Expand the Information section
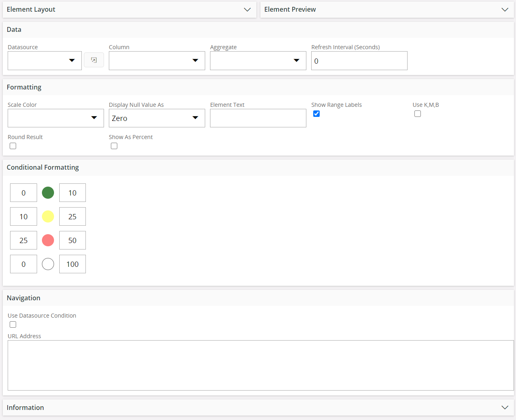516x420 pixels. coord(258,408)
